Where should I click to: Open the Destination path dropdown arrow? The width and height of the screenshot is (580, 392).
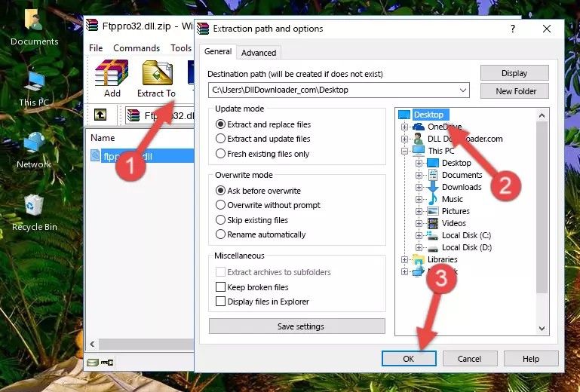pyautogui.click(x=463, y=90)
